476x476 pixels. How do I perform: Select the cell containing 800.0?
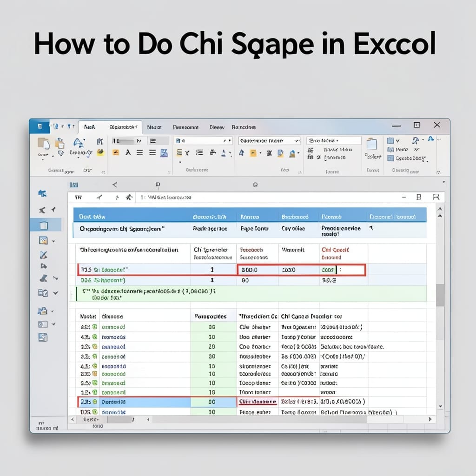click(x=258, y=270)
